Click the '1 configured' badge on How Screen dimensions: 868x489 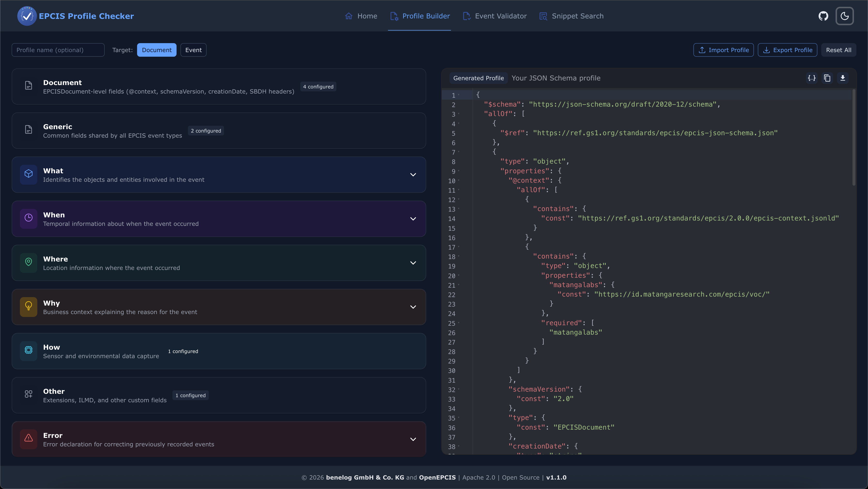pyautogui.click(x=183, y=351)
